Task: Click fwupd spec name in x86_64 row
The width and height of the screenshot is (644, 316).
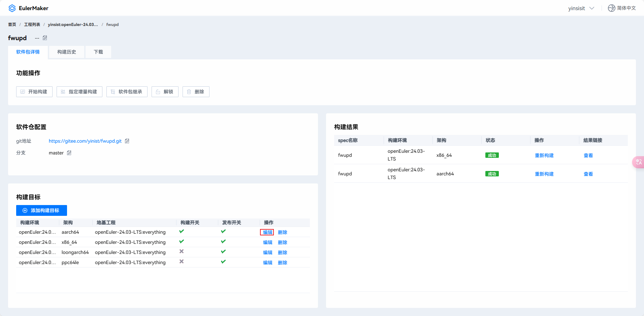Action: (345, 155)
